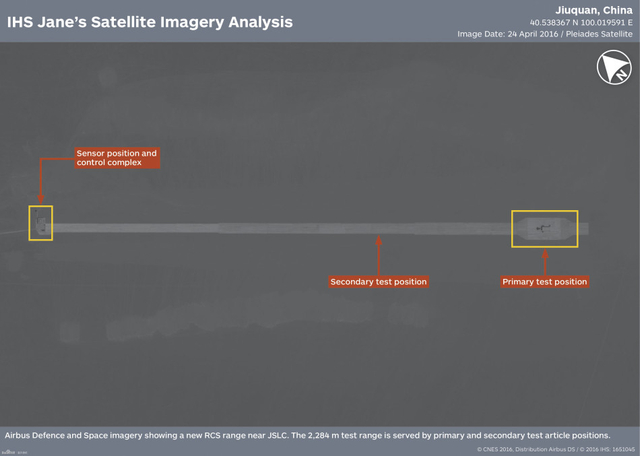Click the coordinates '40.538367 N 100.019591 E'
640x456 pixels.
coord(581,22)
